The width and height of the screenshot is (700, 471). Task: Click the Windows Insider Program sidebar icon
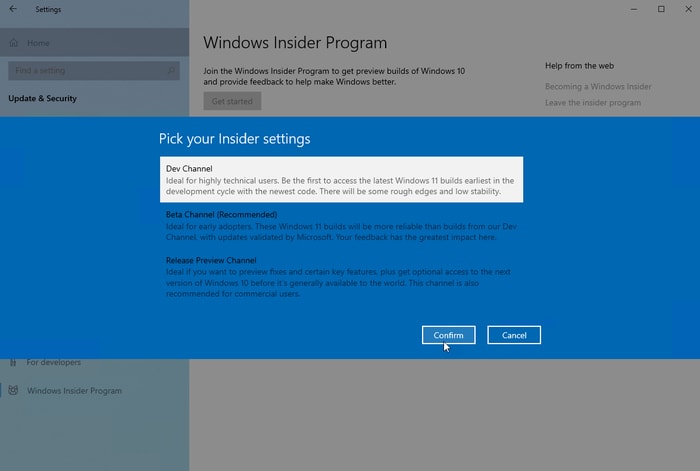tap(13, 390)
